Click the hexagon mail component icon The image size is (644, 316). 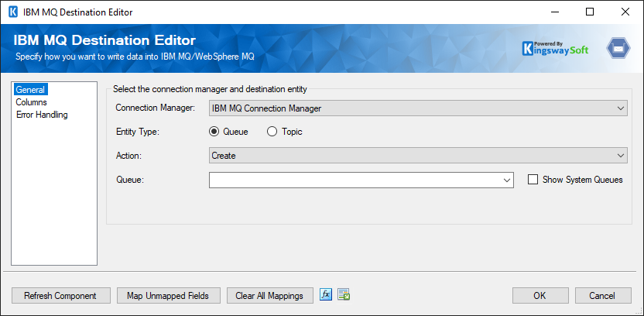tap(618, 48)
